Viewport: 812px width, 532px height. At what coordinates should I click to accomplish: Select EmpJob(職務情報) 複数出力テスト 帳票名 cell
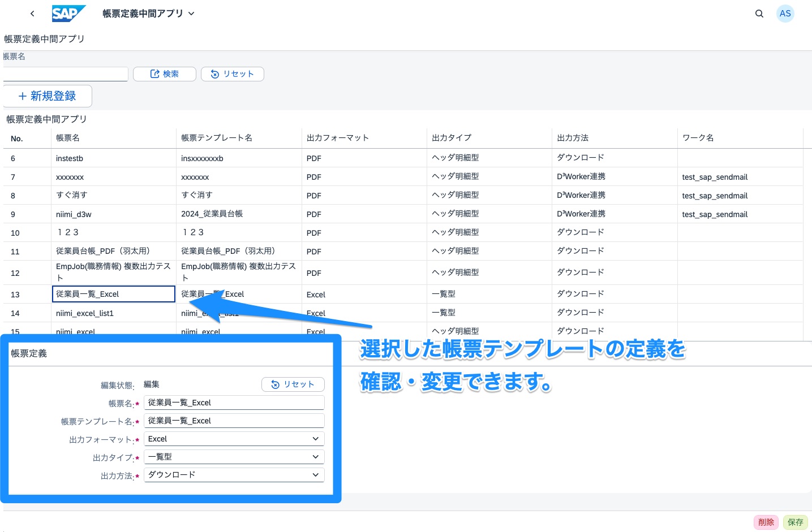tap(114, 273)
